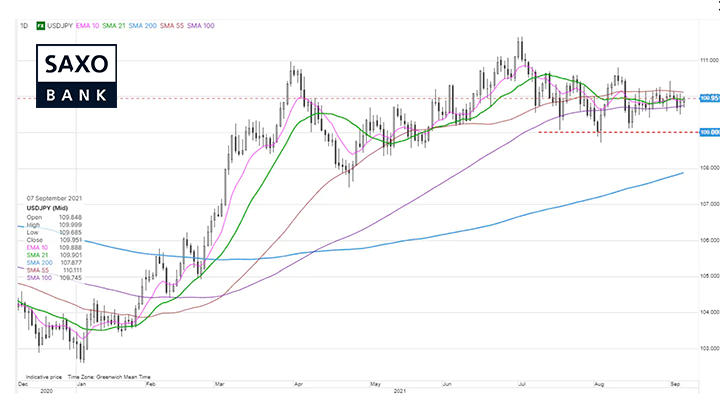The image size is (720, 403).
Task: Click the SMA 100 legend label
Action: coord(201,26)
